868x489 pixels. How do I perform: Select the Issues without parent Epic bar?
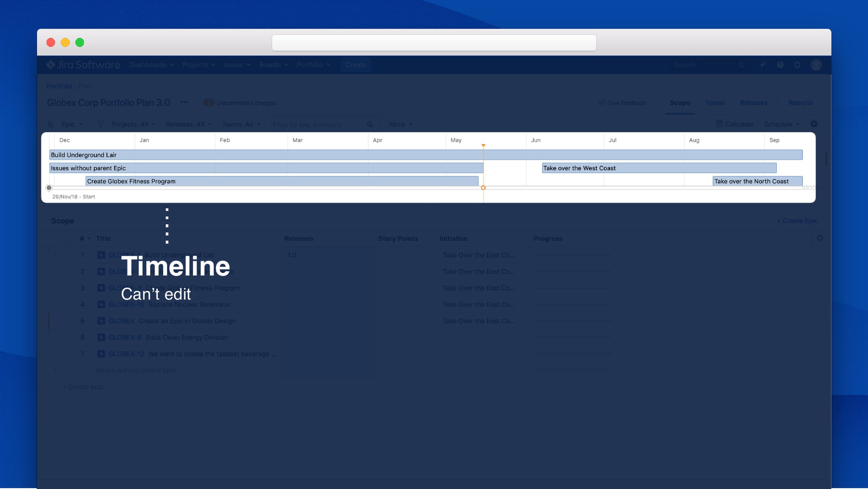coord(266,168)
